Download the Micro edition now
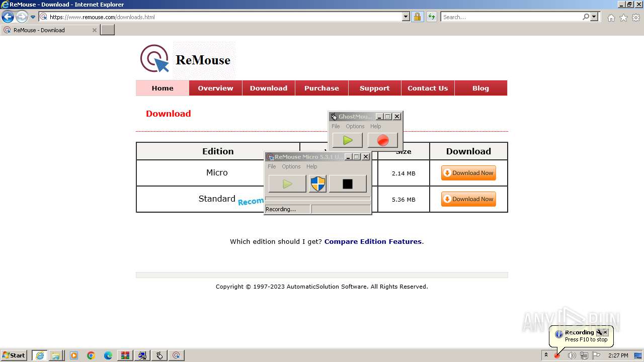The width and height of the screenshot is (644, 362). click(468, 173)
